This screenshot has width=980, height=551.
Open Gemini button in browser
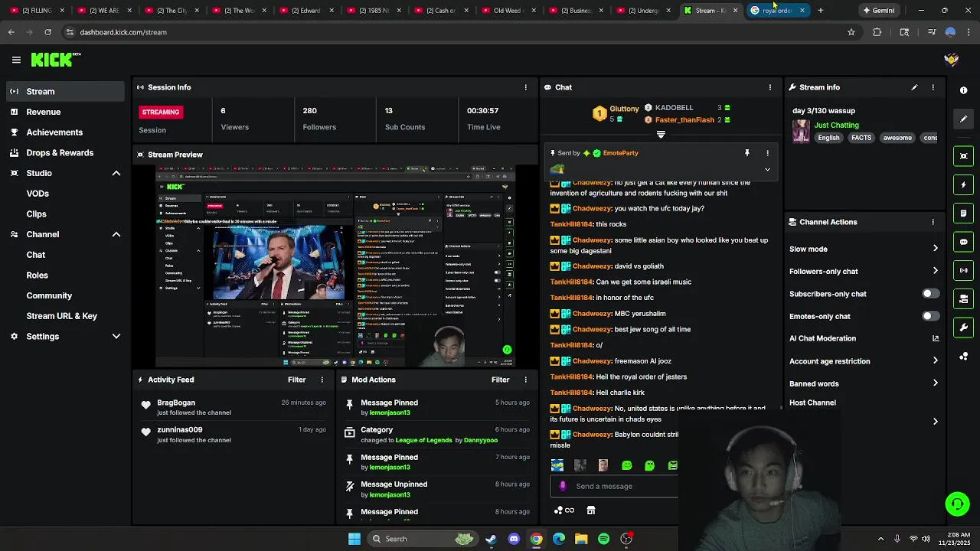(x=878, y=11)
